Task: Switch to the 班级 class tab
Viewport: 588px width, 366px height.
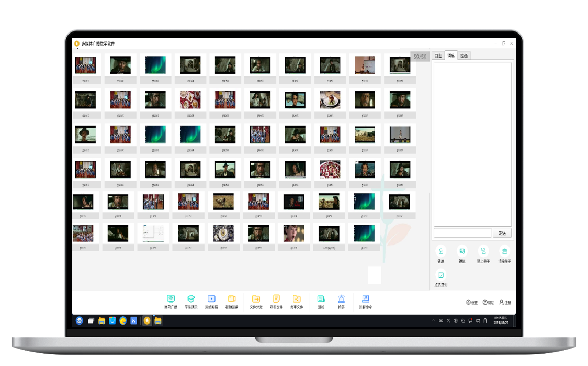Action: (x=464, y=56)
